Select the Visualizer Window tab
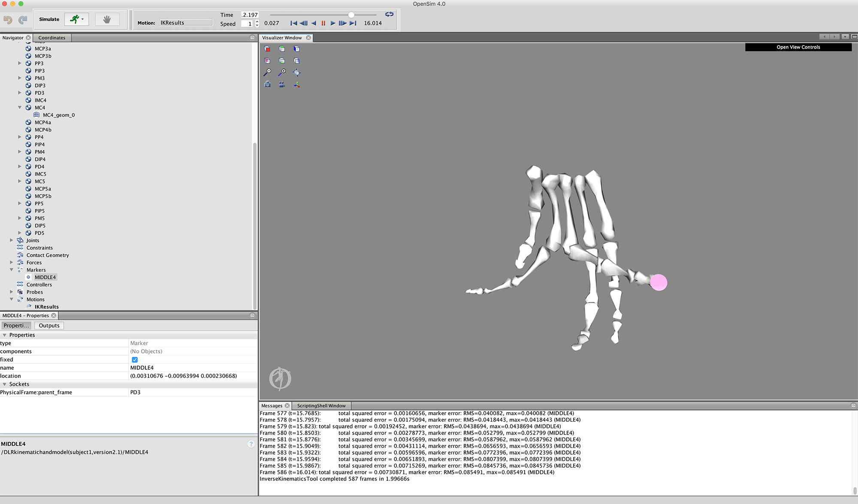The image size is (858, 504). [282, 38]
